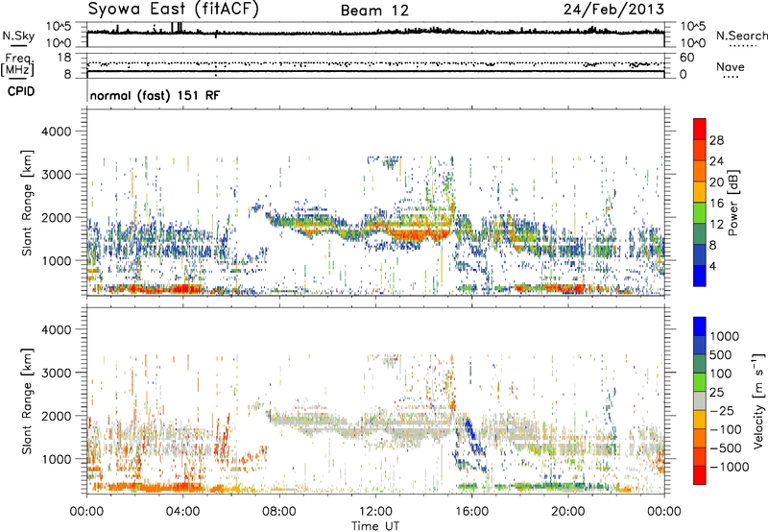Select the '60' Nave axis tick
Viewport: 768px width, 532px height.
(687, 58)
